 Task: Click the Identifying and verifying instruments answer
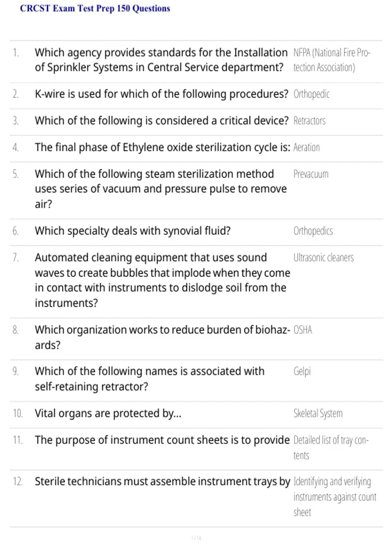tap(335, 497)
